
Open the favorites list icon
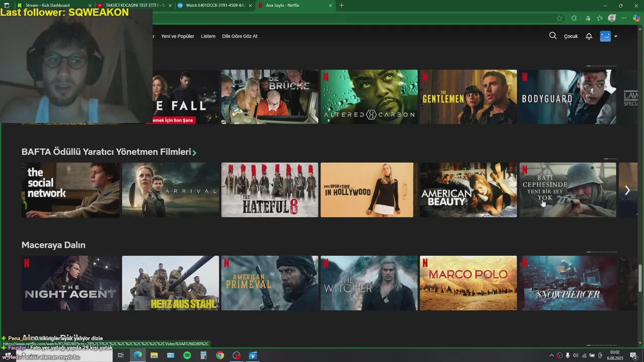(600, 18)
